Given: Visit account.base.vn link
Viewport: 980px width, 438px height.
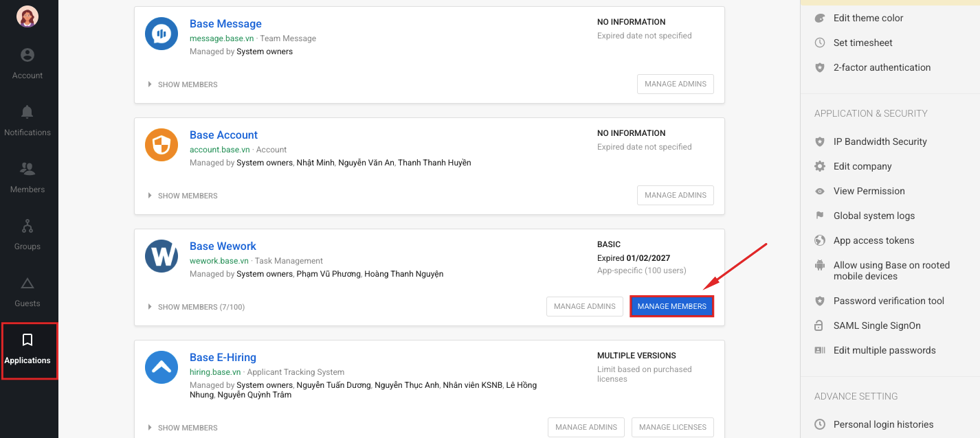Looking at the screenshot, I should coord(220,150).
